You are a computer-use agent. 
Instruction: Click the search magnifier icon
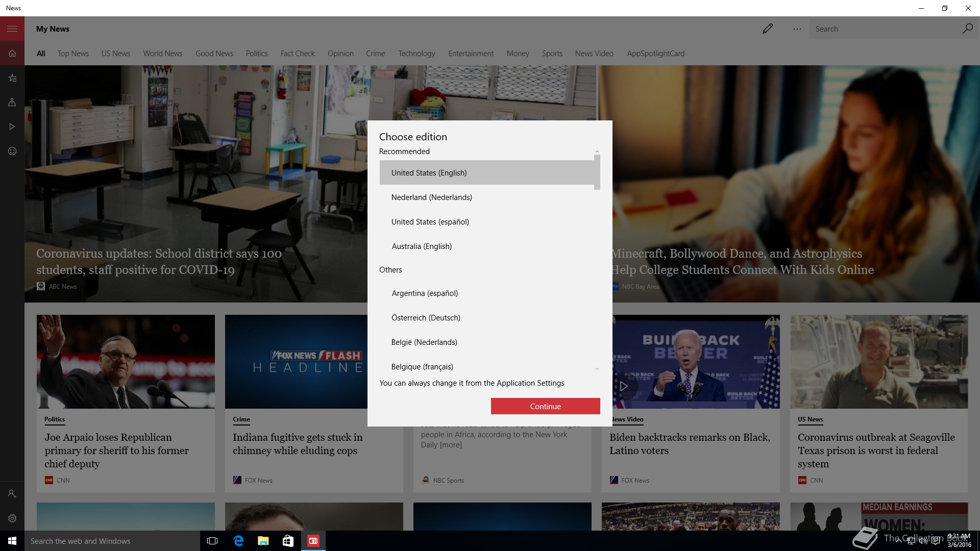[967, 29]
